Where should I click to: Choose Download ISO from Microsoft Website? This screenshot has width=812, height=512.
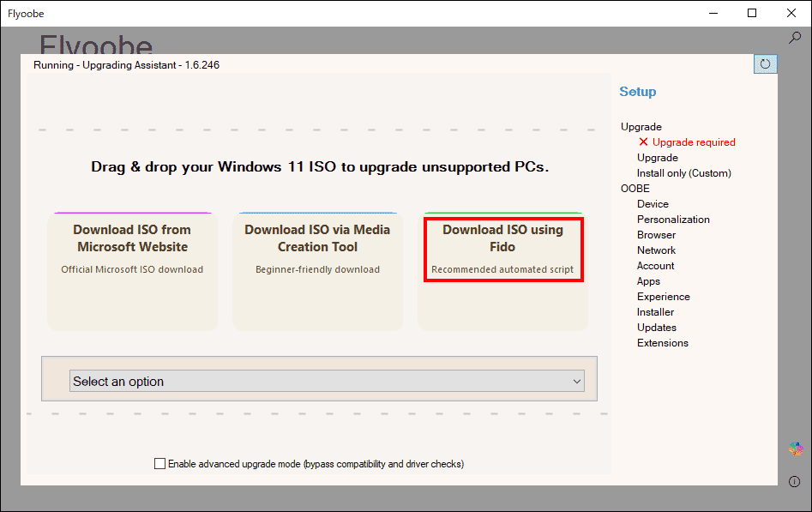point(132,271)
